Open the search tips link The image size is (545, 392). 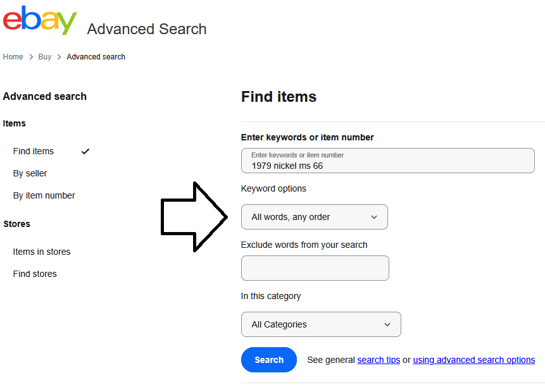[x=379, y=360]
